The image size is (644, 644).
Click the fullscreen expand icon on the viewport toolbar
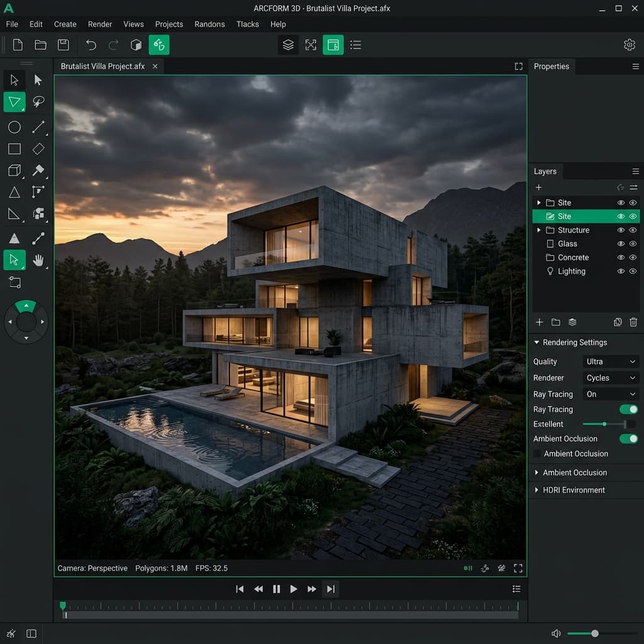518,568
